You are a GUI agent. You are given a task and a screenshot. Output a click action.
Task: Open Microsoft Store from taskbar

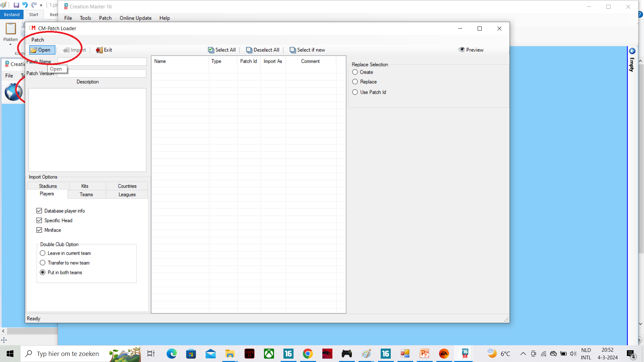[x=191, y=354]
